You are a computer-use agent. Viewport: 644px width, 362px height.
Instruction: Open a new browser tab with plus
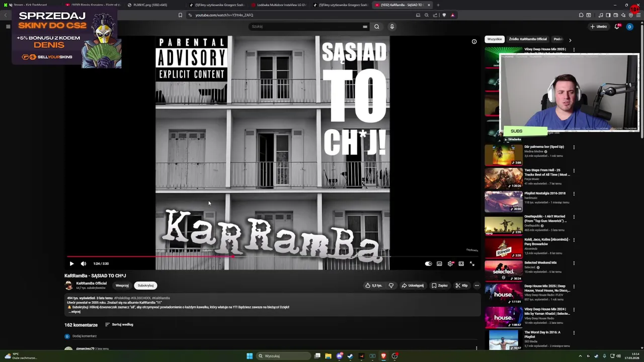pyautogui.click(x=438, y=5)
